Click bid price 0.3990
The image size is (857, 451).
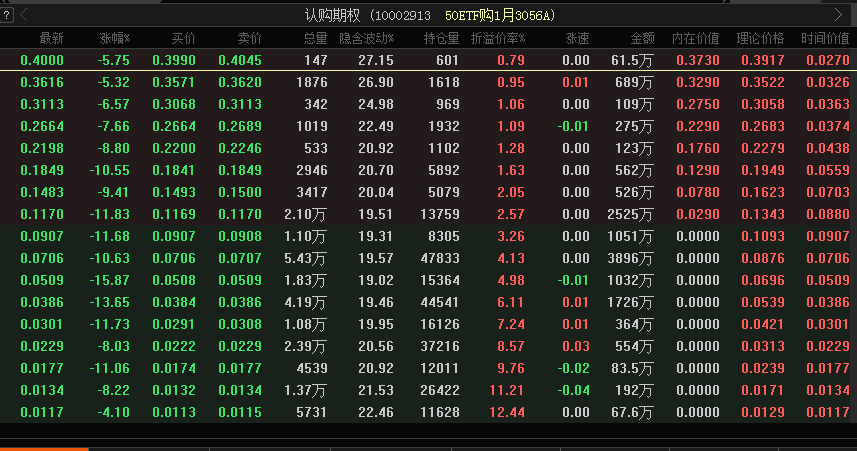pos(174,60)
